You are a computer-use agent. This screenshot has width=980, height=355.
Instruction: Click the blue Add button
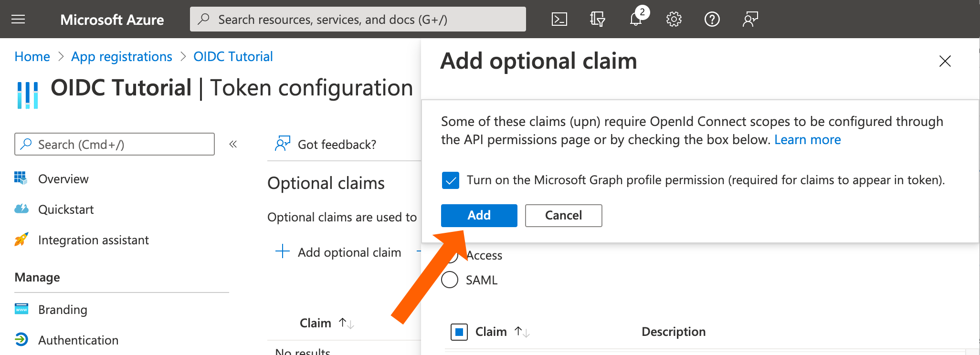pyautogui.click(x=479, y=216)
